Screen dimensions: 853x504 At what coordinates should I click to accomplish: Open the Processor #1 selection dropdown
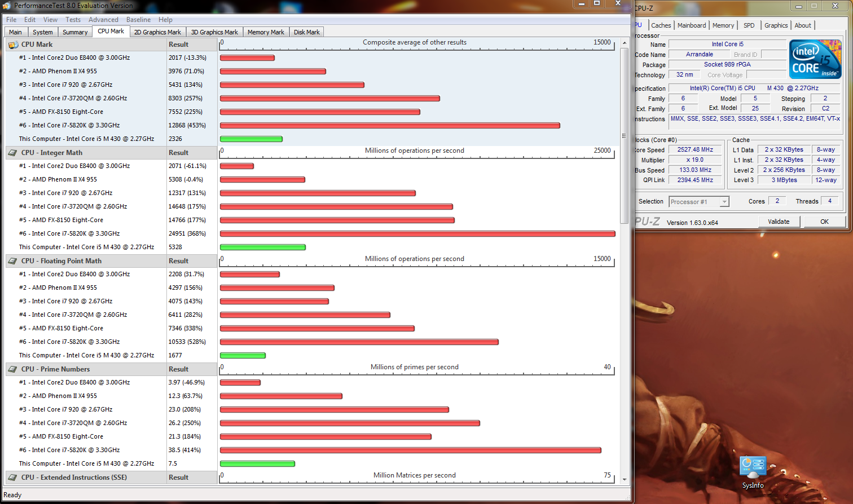coord(699,202)
